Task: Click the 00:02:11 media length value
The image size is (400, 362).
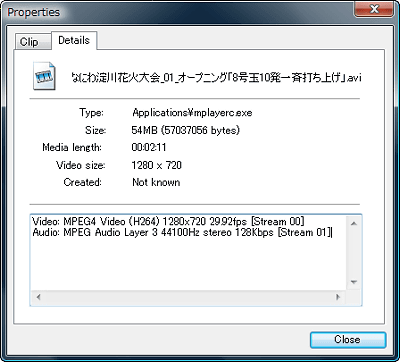Action: tap(149, 147)
